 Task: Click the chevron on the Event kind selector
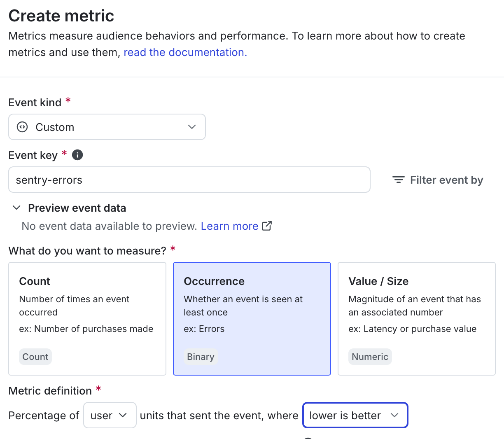pos(192,127)
